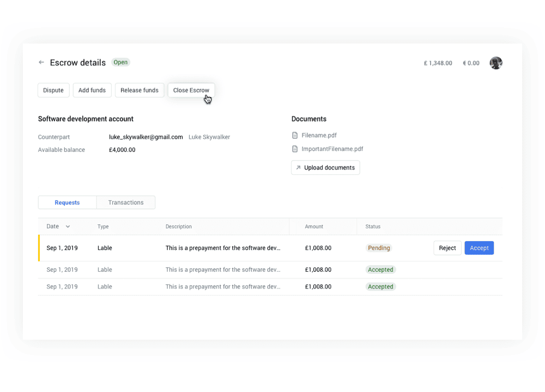Viewport: 545px width, 392px height.
Task: Click Add funds
Action: (92, 90)
